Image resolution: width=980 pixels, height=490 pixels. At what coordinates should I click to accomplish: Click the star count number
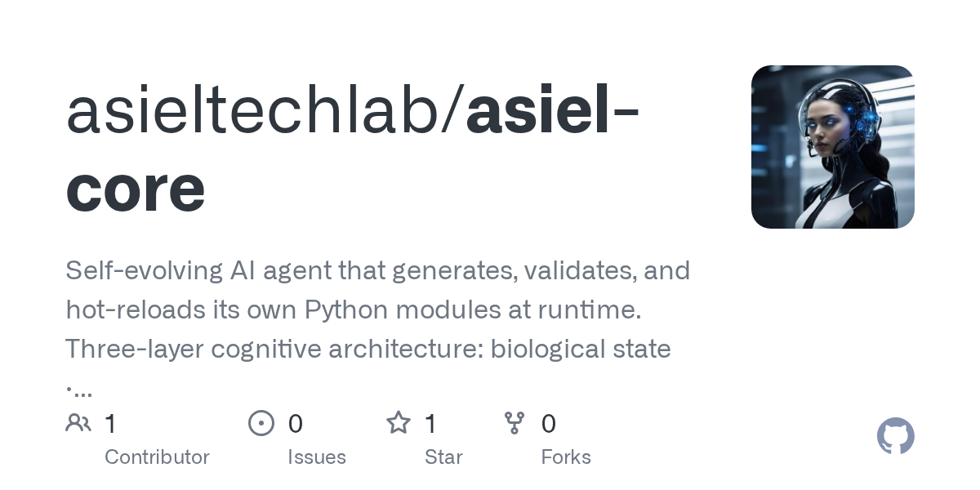point(431,424)
